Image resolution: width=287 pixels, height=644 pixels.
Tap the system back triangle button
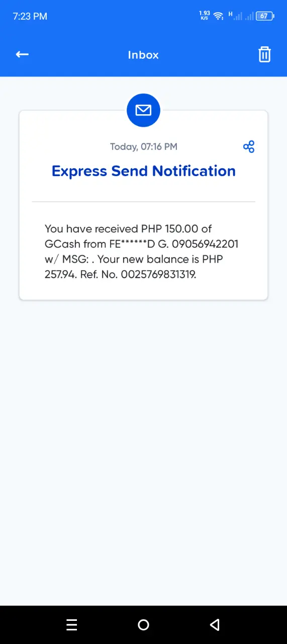coord(215,625)
